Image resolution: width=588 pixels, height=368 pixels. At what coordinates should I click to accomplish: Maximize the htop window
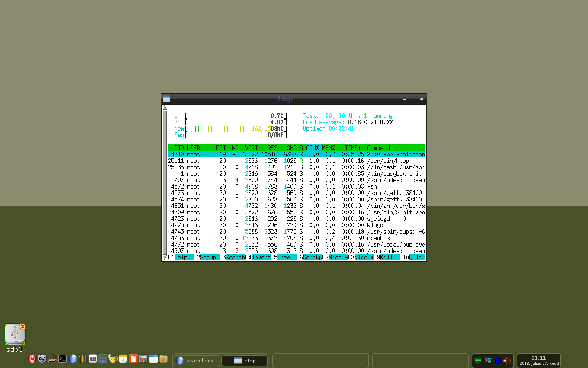click(413, 99)
